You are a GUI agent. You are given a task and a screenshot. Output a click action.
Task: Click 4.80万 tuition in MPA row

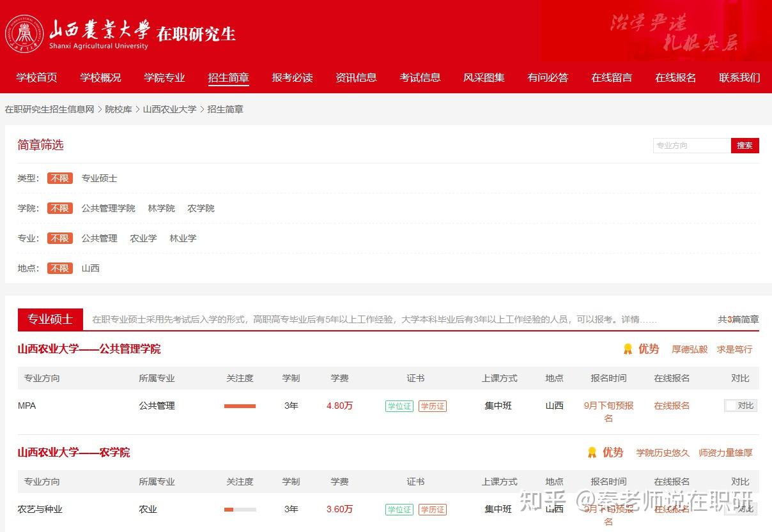[x=339, y=406]
